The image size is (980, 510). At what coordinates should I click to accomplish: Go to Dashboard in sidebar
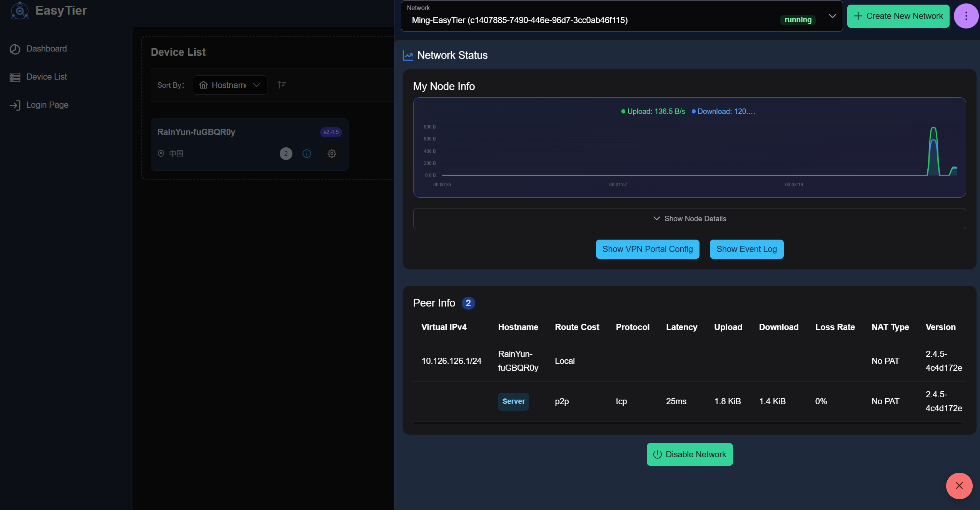46,49
